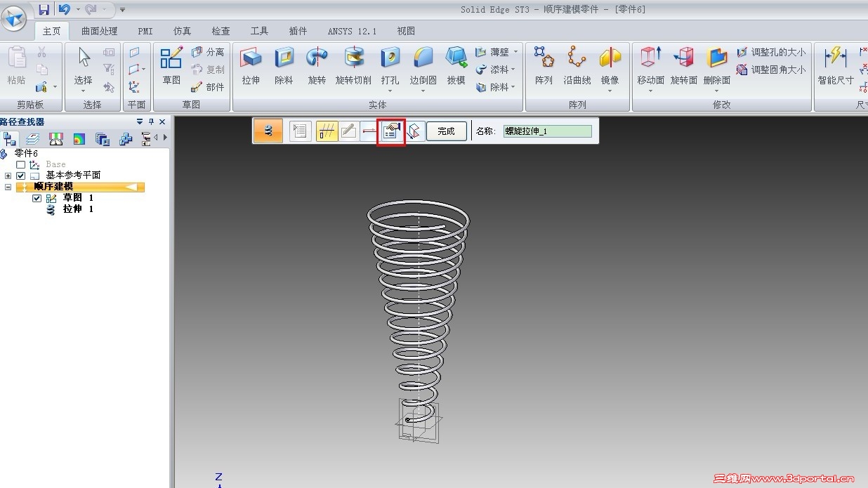The width and height of the screenshot is (868, 488).
Task: Expand the 添料 dropdown arrow
Action: pyautogui.click(x=515, y=70)
